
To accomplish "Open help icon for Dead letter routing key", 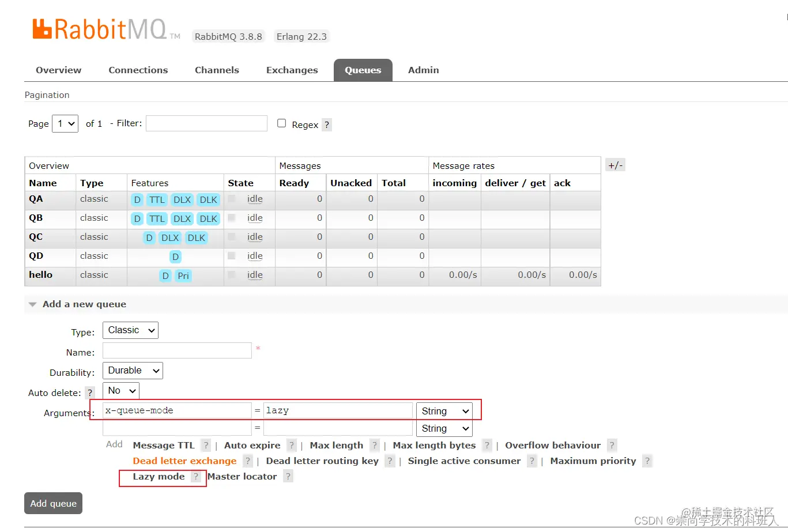I will (390, 461).
